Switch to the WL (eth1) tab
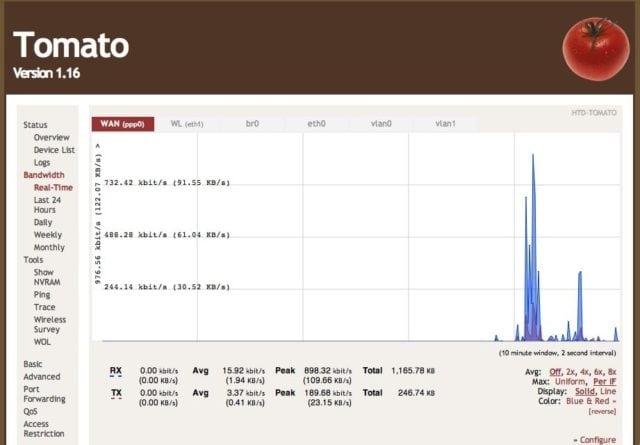The width and height of the screenshot is (640, 445). 187,124
